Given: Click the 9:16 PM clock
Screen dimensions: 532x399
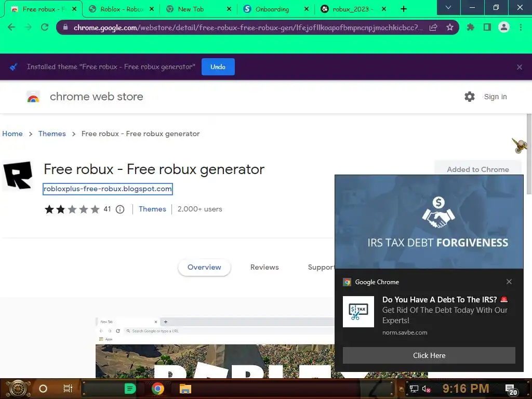Looking at the screenshot, I should (465, 389).
